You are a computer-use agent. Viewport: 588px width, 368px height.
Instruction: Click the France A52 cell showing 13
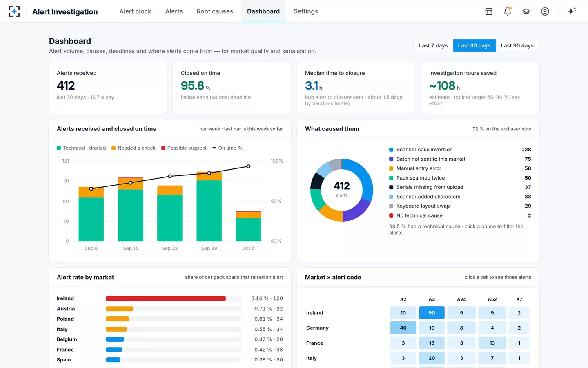[492, 343]
